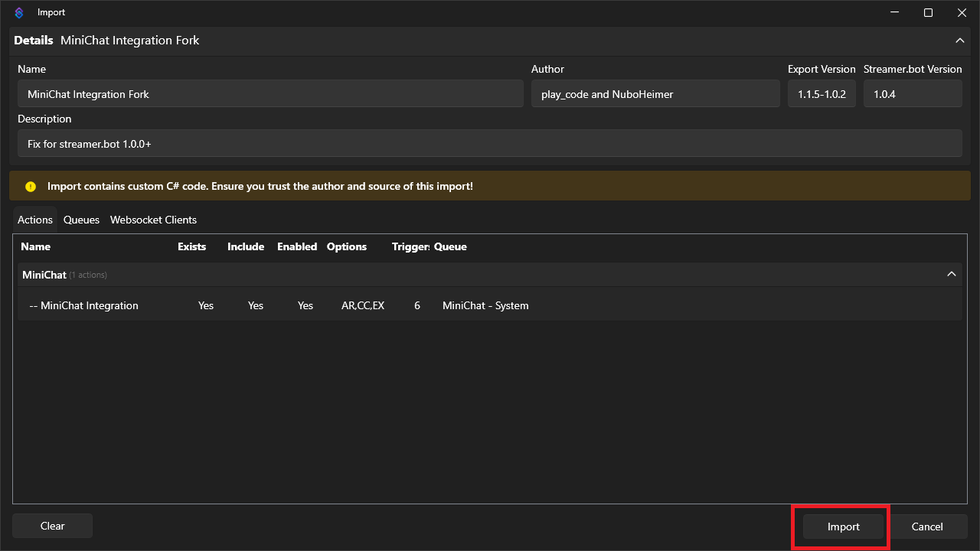Click the Exists column header

click(x=191, y=246)
